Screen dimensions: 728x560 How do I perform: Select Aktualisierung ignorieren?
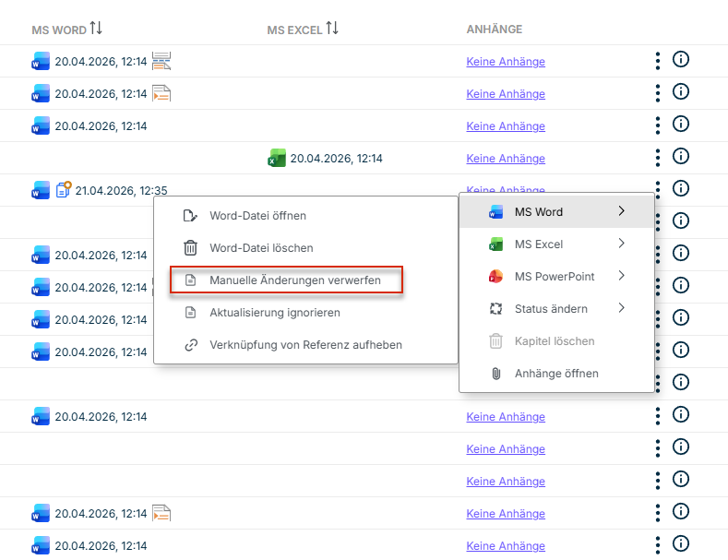click(x=274, y=313)
